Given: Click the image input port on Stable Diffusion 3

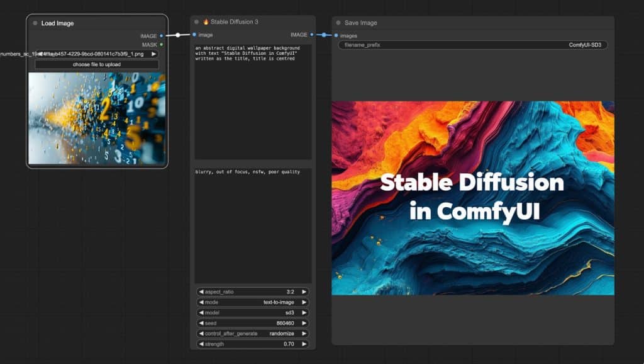Looking at the screenshot, I should click(x=194, y=35).
